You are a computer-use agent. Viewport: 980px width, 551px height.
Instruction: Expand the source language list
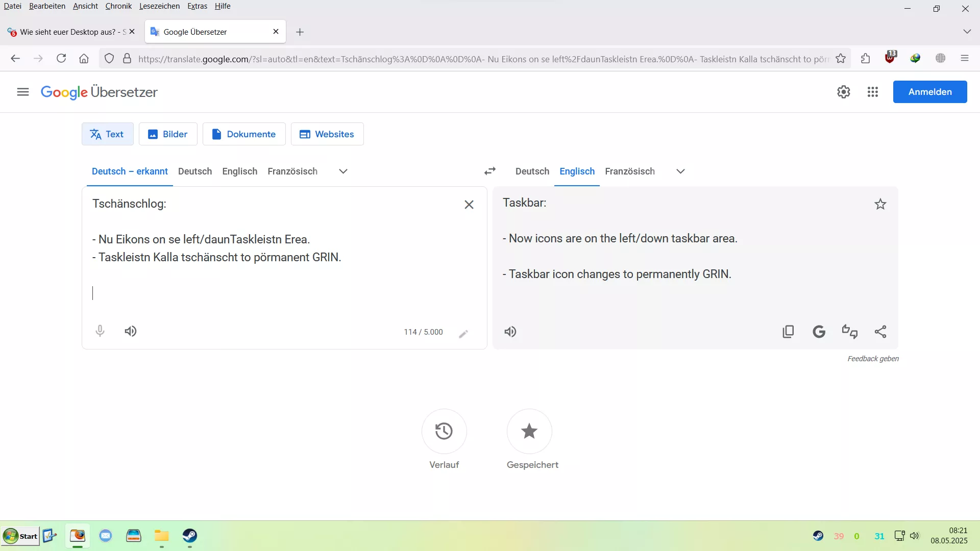point(344,171)
